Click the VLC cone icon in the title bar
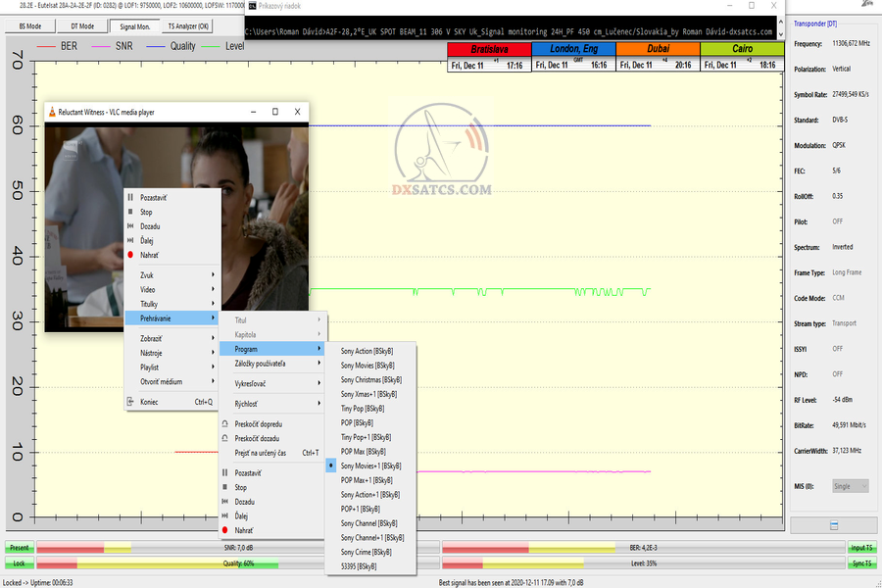 click(x=51, y=112)
